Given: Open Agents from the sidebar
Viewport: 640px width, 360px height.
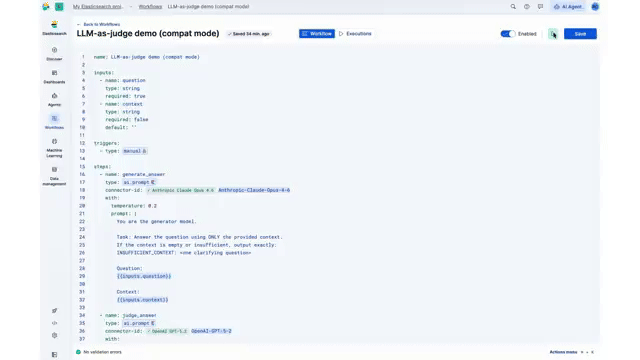Looking at the screenshot, I should 54,99.
